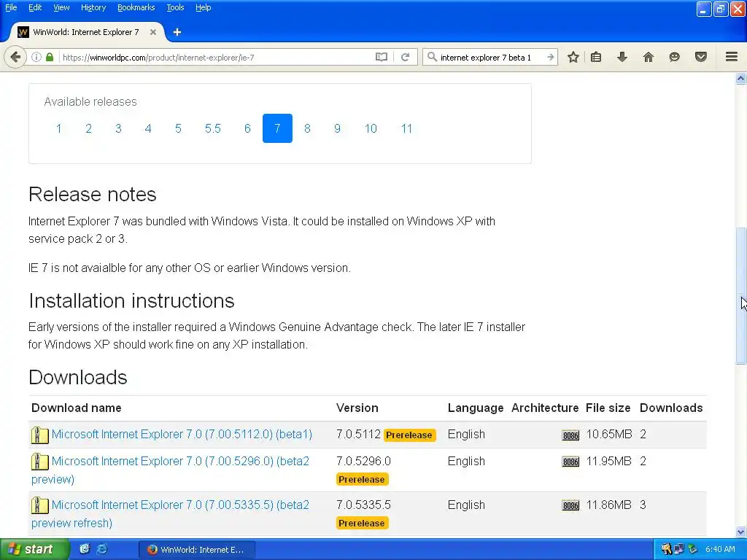Select release 4
This screenshot has width=747, height=560.
coord(148,128)
